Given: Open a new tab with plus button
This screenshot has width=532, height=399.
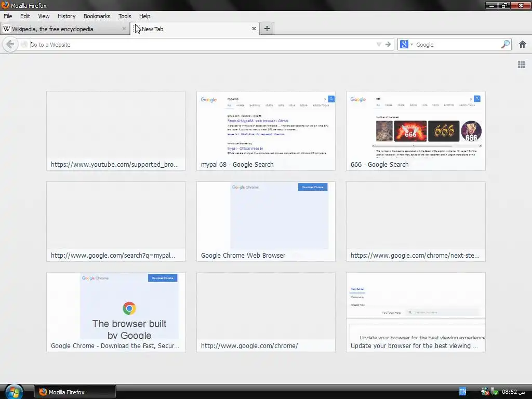Looking at the screenshot, I should point(267,29).
